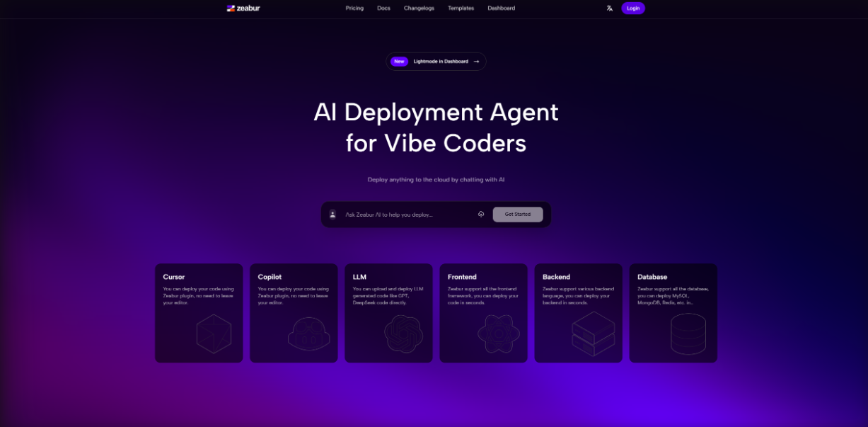Click the user avatar icon in chat box
The height and width of the screenshot is (427, 868).
pyautogui.click(x=332, y=215)
